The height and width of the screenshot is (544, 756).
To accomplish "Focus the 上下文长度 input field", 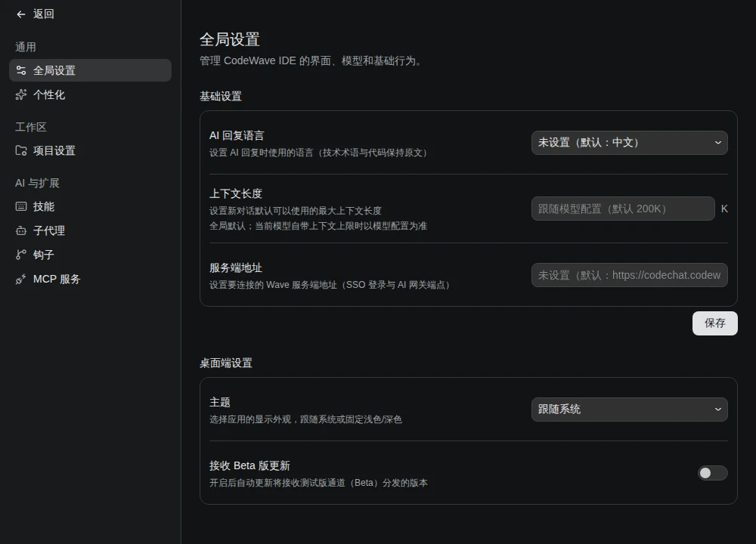I will pos(623,209).
